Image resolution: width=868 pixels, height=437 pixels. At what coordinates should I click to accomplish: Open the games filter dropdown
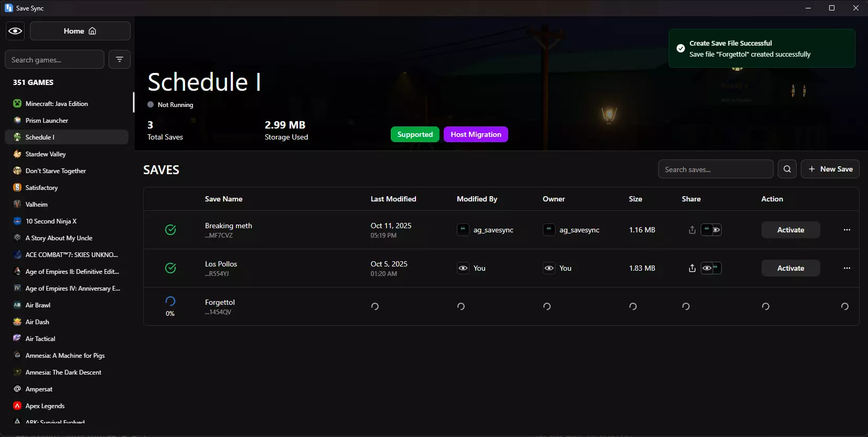(120, 59)
